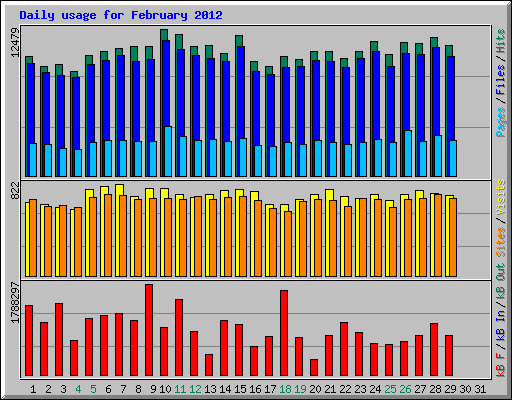
Task: Click day label 9 on x-axis
Action: [153, 389]
